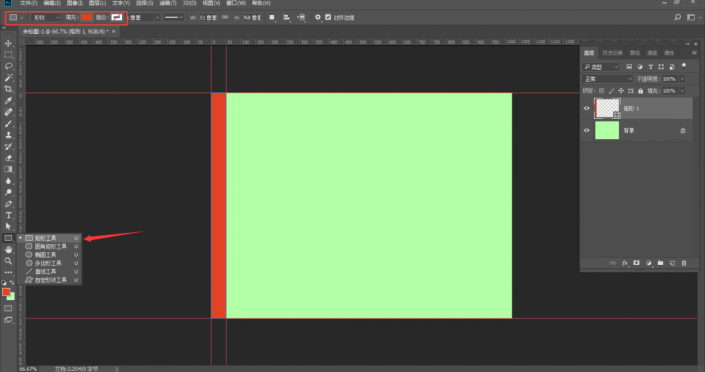Toggle adjustment layer filter
This screenshot has width=705, height=372.
pos(640,67)
